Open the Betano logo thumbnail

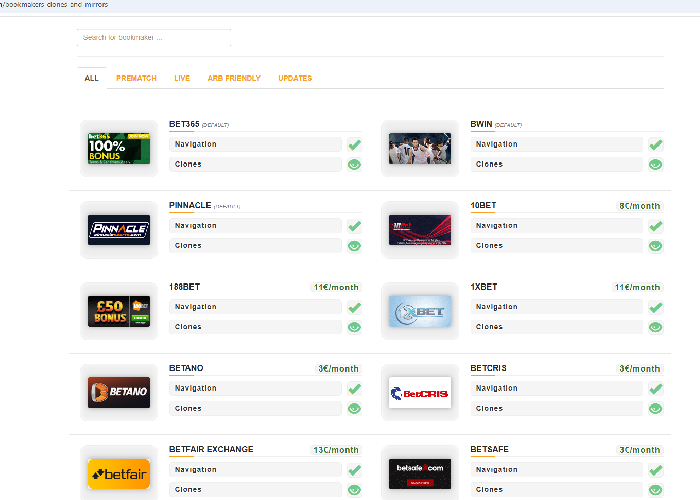tap(119, 392)
